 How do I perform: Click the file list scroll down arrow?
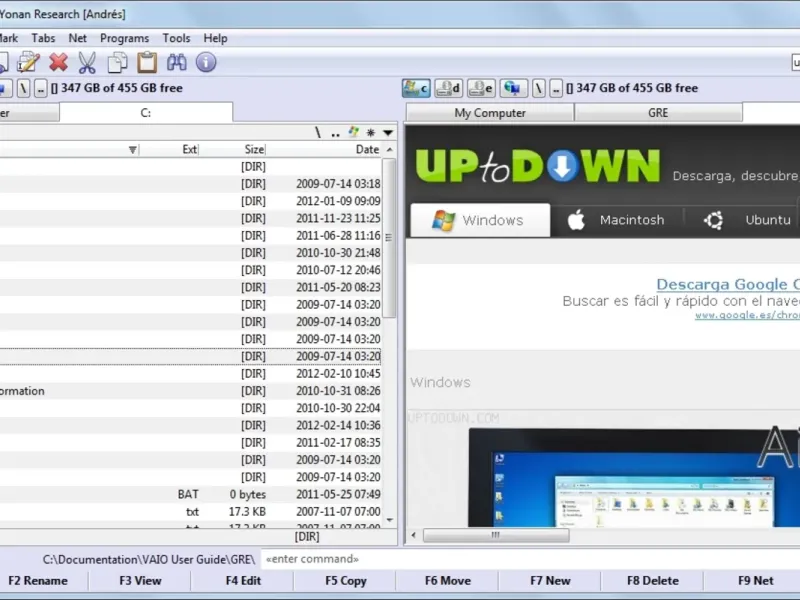coord(390,520)
